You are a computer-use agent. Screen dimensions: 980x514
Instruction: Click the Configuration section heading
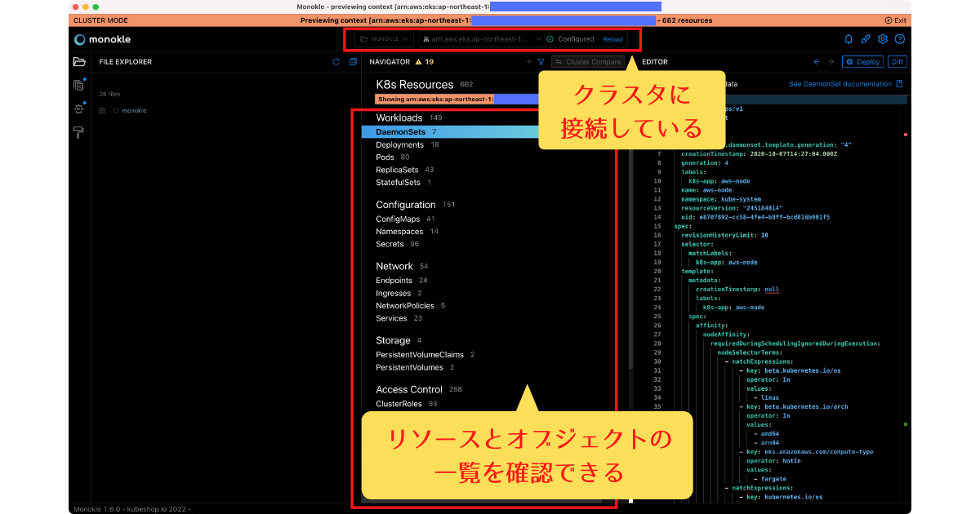click(406, 205)
